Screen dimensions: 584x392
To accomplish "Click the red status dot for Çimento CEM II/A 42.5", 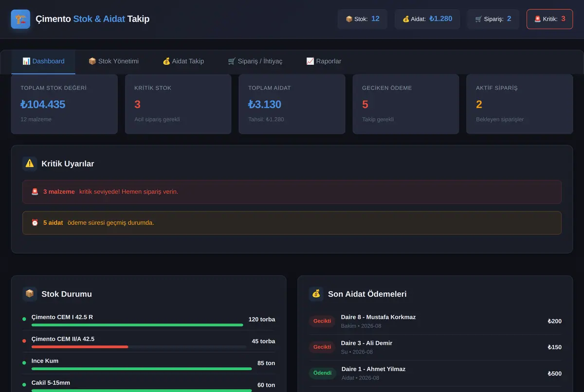I will coord(24,341).
